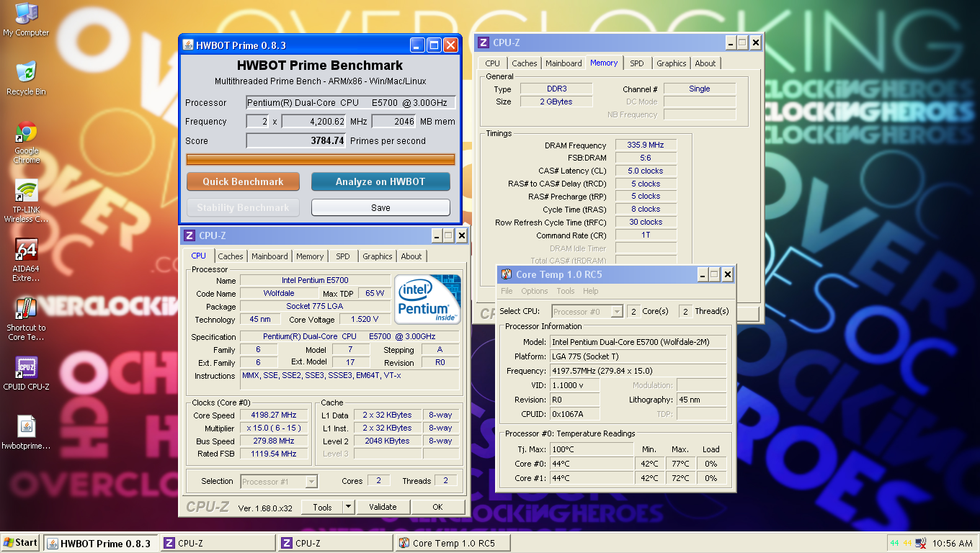980x553 pixels.
Task: Click Core Temp window title icon
Action: click(507, 274)
